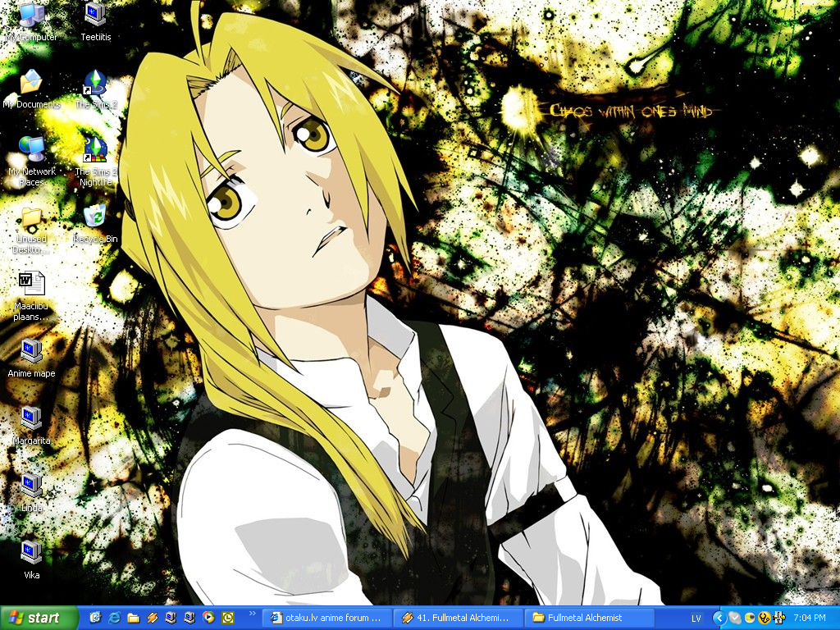
Task: Select the Maaciibu plaans Word document
Action: 31,296
